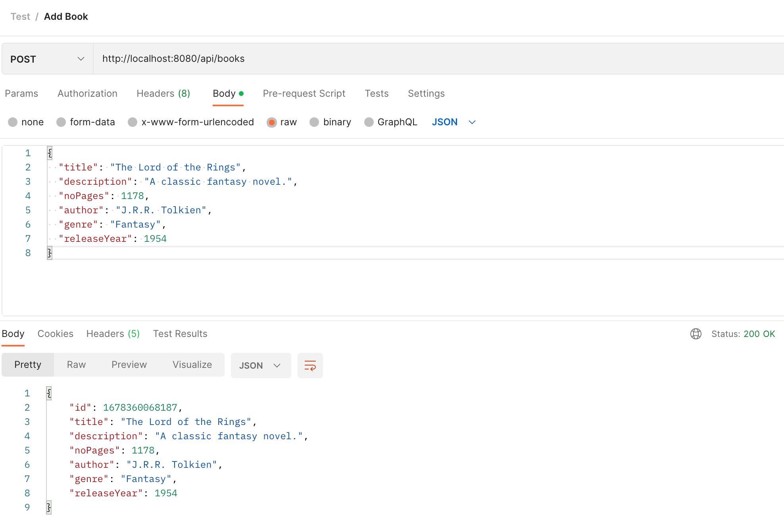
Task: Choose the x-www-form-urlencoded radio option
Action: click(133, 122)
